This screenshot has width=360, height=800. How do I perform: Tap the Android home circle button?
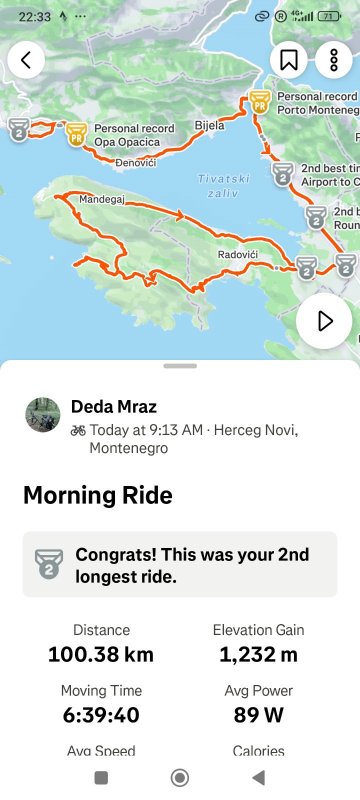coord(179,778)
